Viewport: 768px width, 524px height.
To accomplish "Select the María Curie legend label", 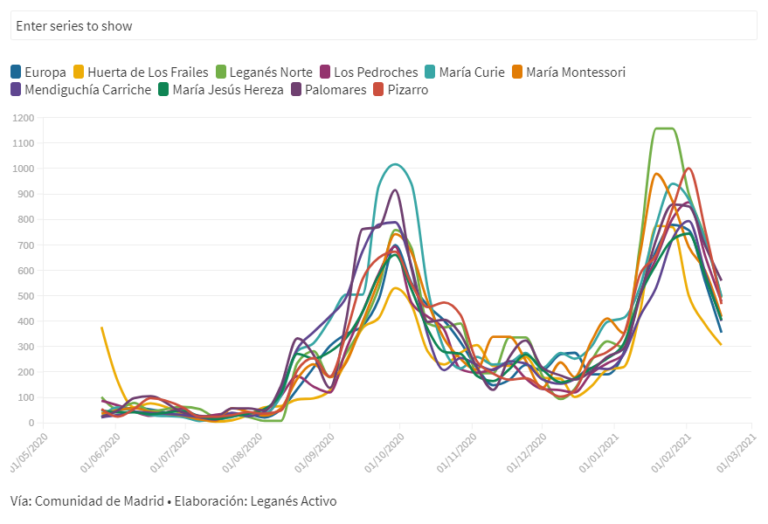I will (472, 72).
